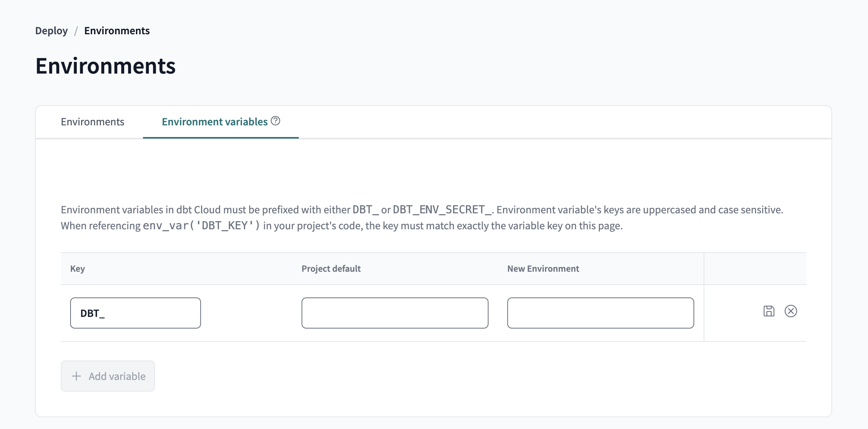This screenshot has width=868, height=429.
Task: Click the Project default column header
Action: tap(331, 269)
